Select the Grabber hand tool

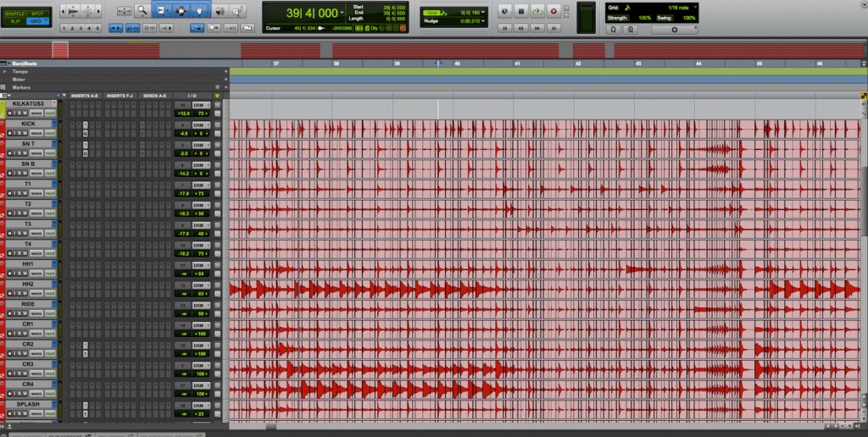click(200, 11)
